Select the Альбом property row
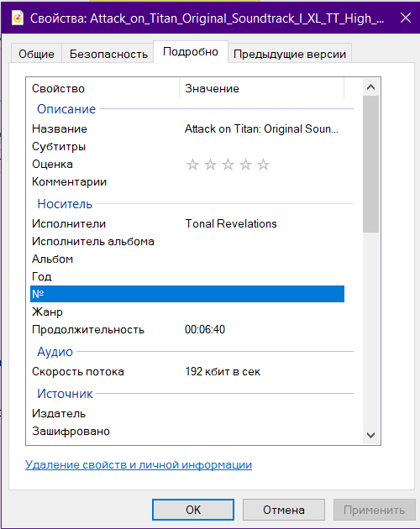The height and width of the screenshot is (529, 420). point(187,259)
